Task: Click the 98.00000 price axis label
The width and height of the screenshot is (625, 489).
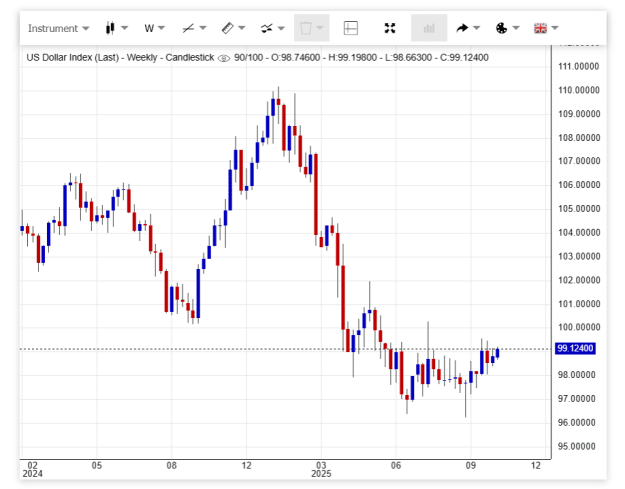Action: 576,375
